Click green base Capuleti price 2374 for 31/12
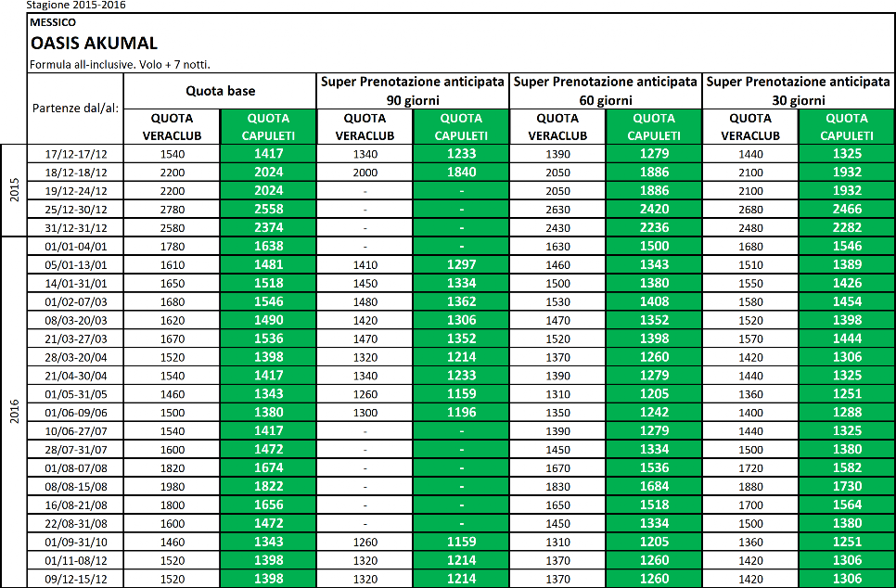The width and height of the screenshot is (896, 588). pos(268,227)
